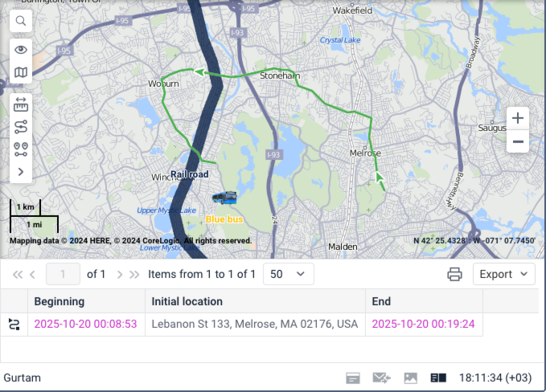Expand the map tools panel chevron
Image resolution: width=546 pixels, height=392 pixels.
[x=21, y=171]
